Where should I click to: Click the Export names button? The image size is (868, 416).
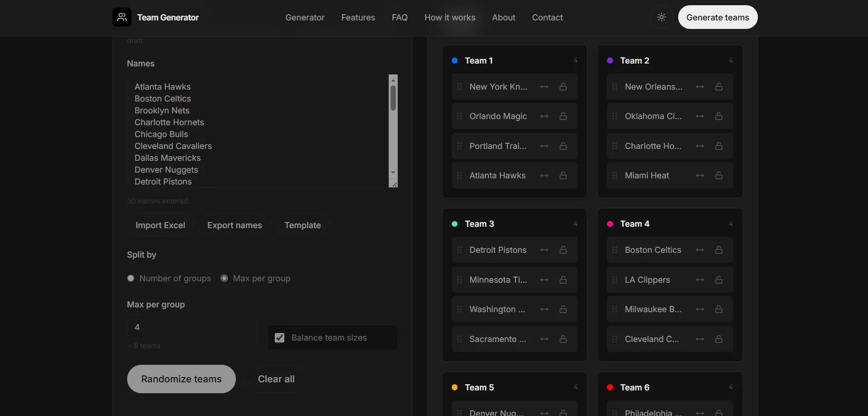coord(234,225)
